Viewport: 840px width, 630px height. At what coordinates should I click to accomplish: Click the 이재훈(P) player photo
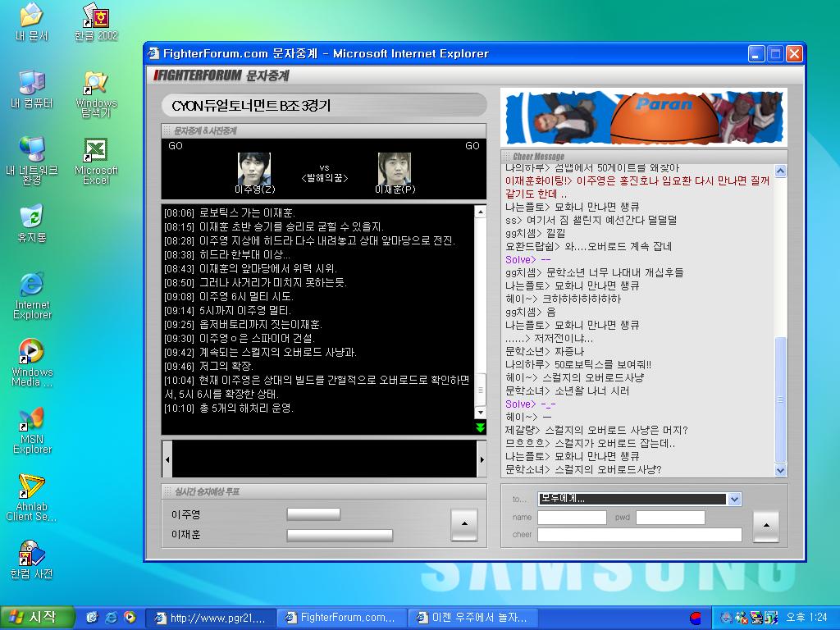[x=395, y=169]
